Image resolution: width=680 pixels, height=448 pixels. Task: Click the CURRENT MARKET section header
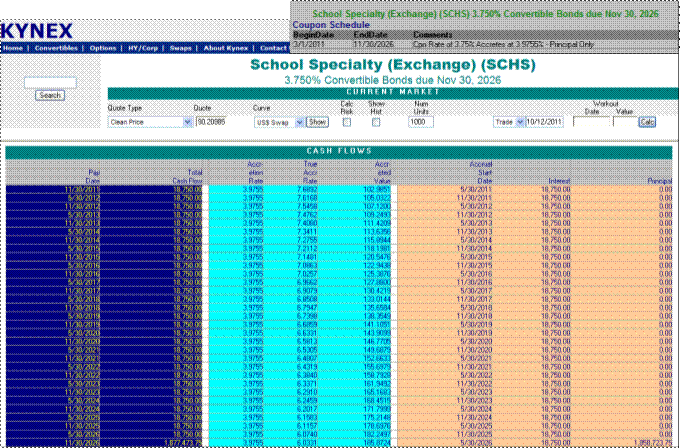coord(393,92)
